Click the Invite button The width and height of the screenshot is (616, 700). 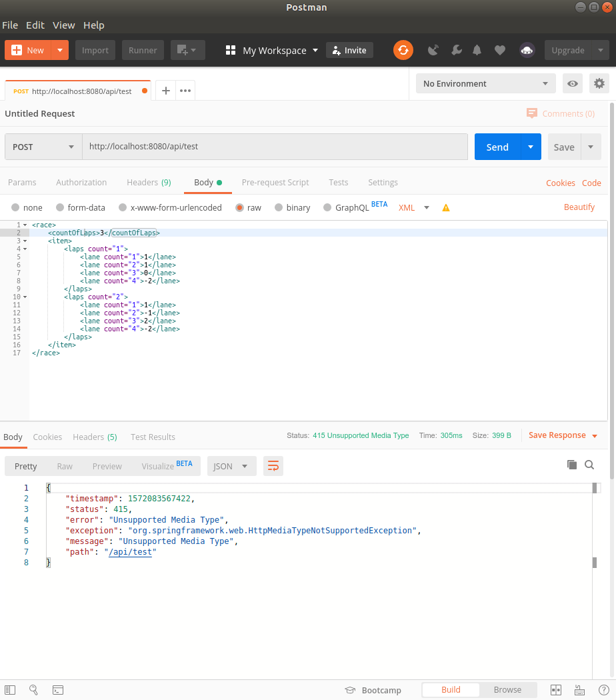[349, 50]
